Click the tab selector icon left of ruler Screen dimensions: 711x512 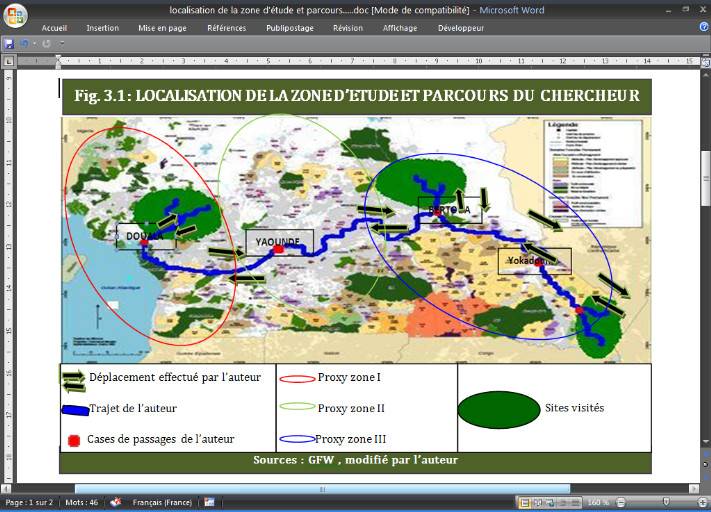9,62
